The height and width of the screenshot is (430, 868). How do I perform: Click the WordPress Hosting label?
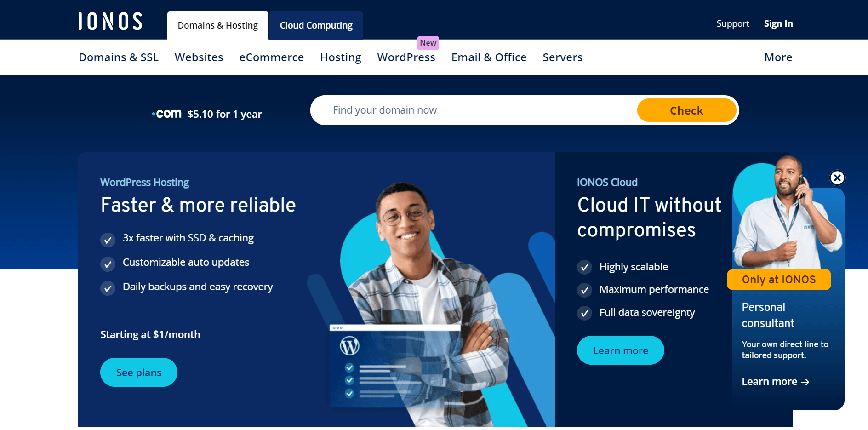(x=145, y=183)
